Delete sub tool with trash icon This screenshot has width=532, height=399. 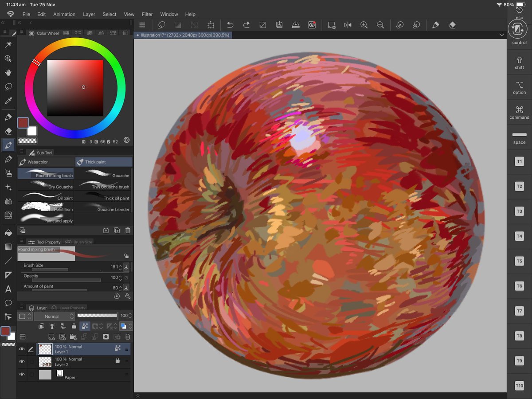pos(128,231)
